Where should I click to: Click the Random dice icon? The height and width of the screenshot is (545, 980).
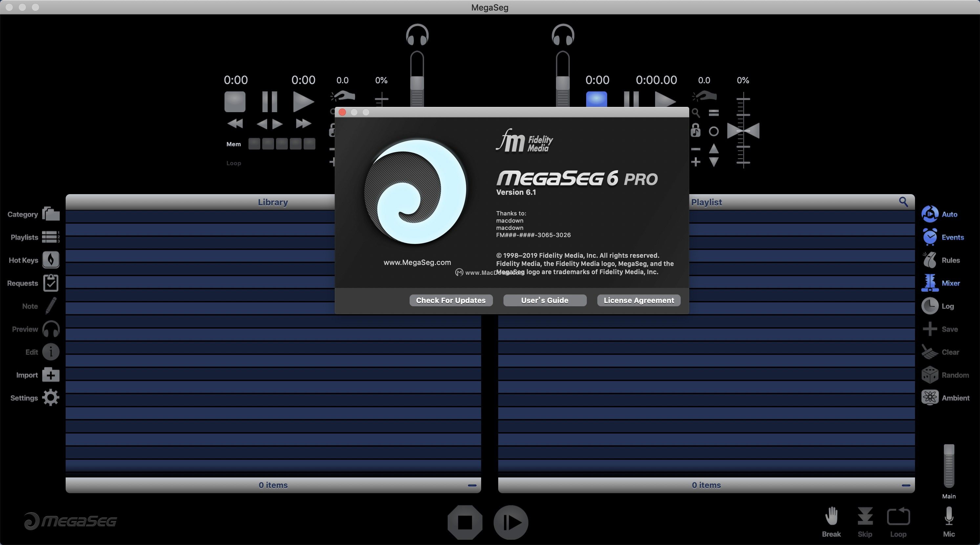coord(930,375)
